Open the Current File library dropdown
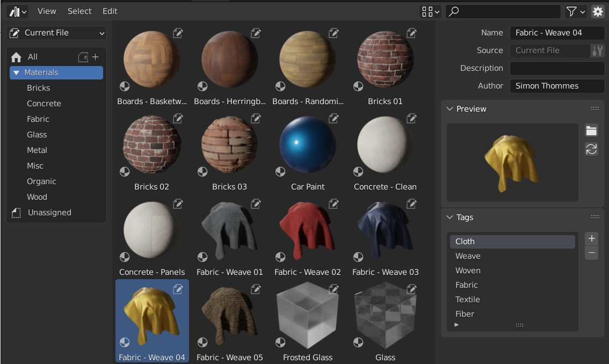This screenshot has width=609, height=364. click(x=57, y=33)
